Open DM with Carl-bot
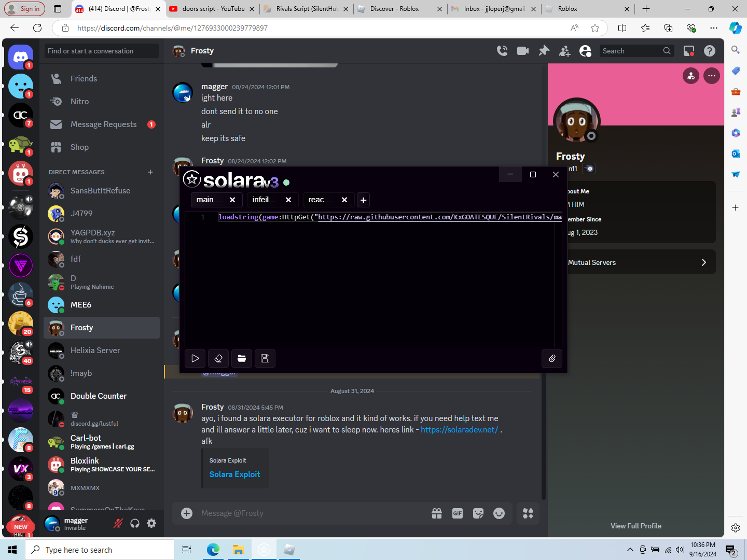 point(102,442)
